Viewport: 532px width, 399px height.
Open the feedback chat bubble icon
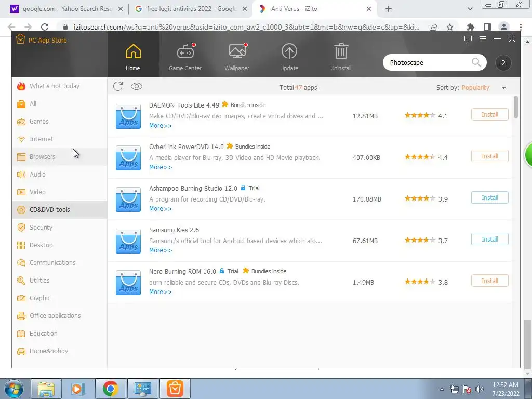(468, 39)
